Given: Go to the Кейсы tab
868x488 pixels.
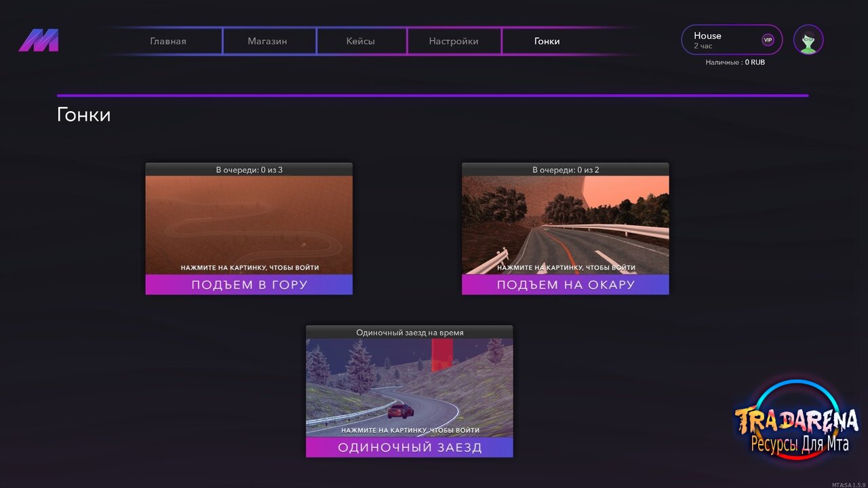Looking at the screenshot, I should coord(361,41).
